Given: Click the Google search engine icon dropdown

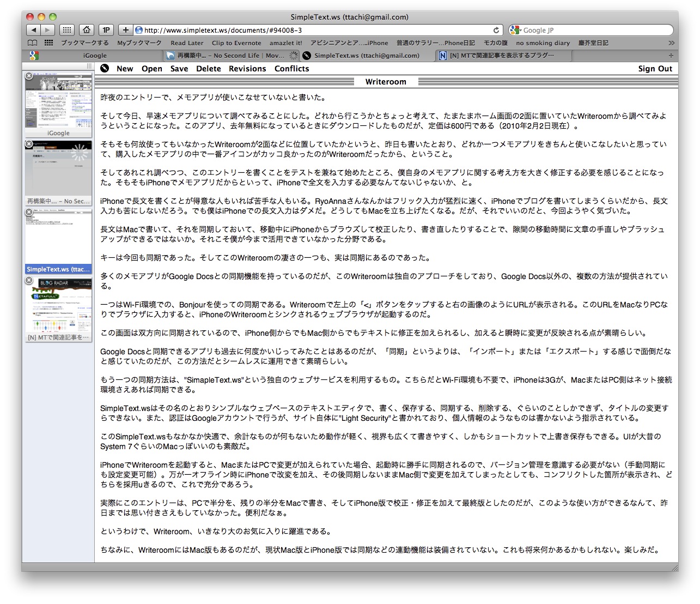Looking at the screenshot, I should [x=515, y=30].
